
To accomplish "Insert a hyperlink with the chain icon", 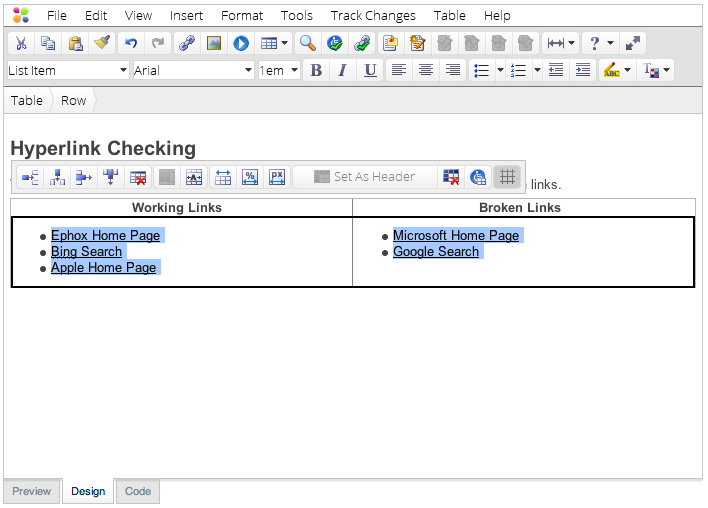I will (186, 43).
